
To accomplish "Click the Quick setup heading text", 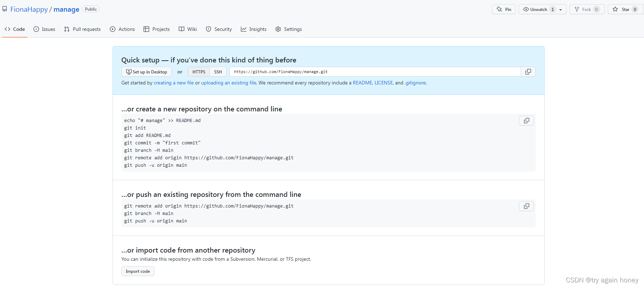I will pyautogui.click(x=209, y=60).
